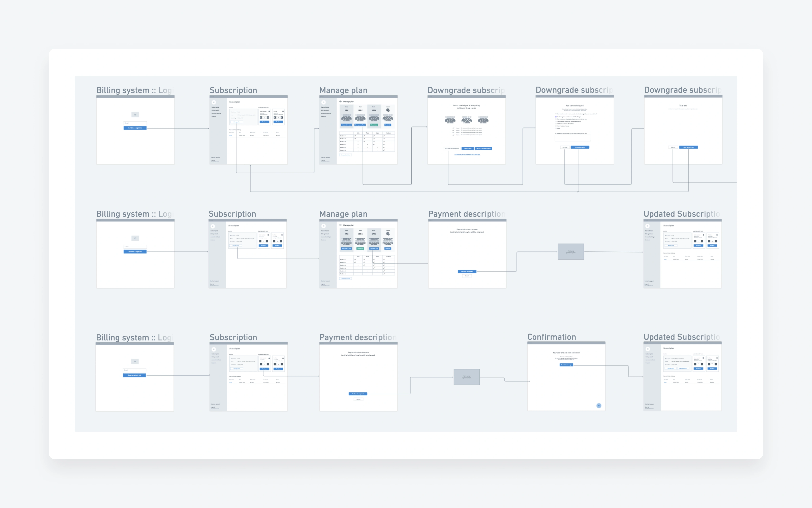The width and height of the screenshot is (812, 508).
Task: Click 'Cancel subscription' in top-row Manage plan frame
Action: tap(346, 155)
